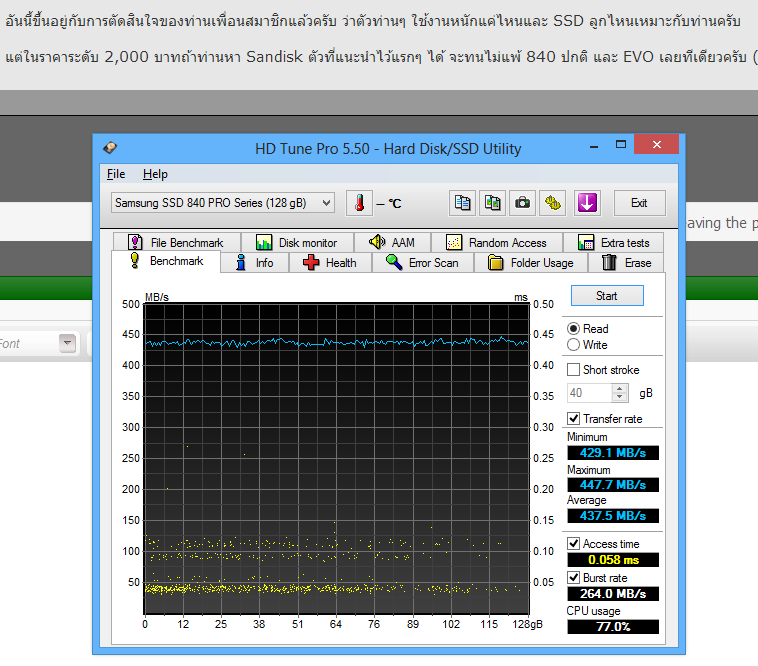758x666 pixels.
Task: Click the 264.0 MB/s burst rate value
Action: 613,594
